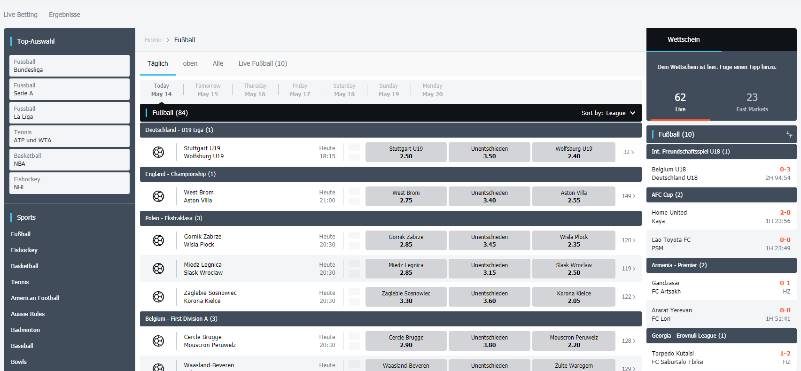Select Badminton in the Sports list
Viewport: 801px width, 371px height.
click(25, 331)
